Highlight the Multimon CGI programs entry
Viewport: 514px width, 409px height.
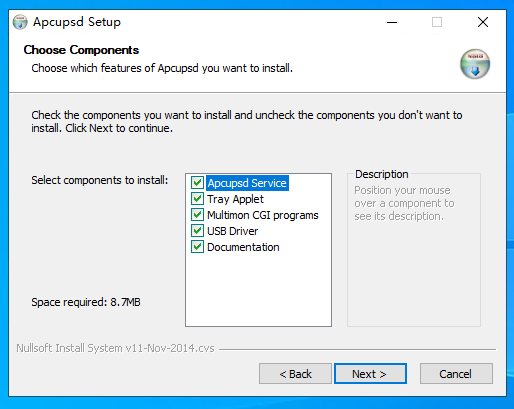coord(263,215)
